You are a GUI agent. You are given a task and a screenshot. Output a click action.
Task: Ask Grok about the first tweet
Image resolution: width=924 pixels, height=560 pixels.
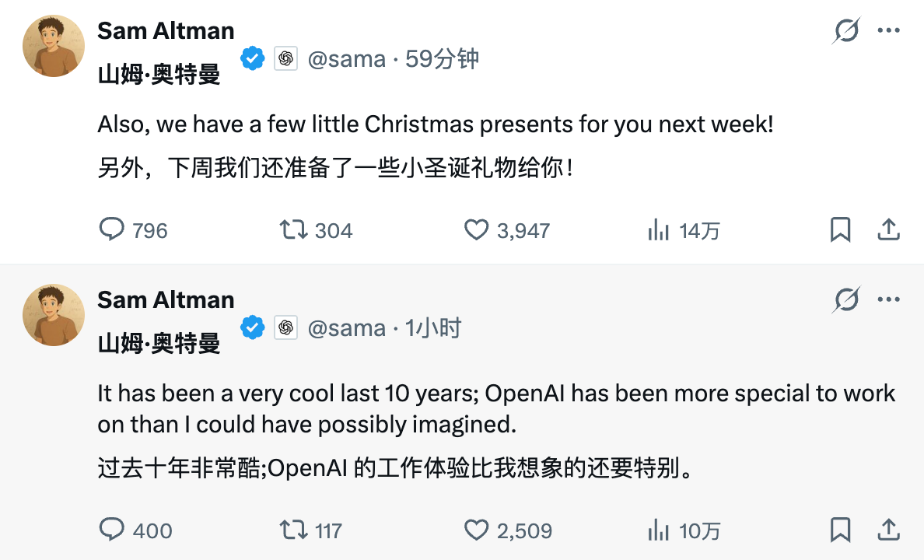tap(848, 30)
